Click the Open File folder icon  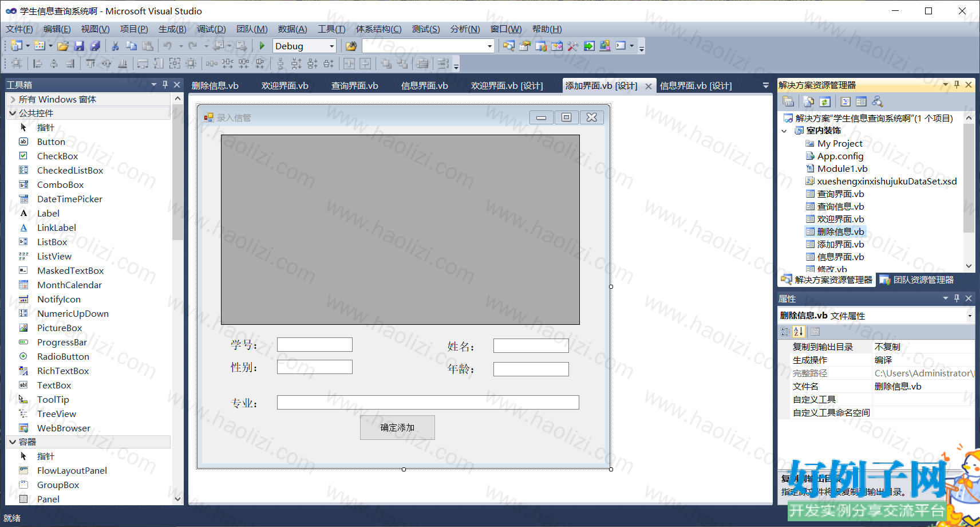pyautogui.click(x=63, y=46)
